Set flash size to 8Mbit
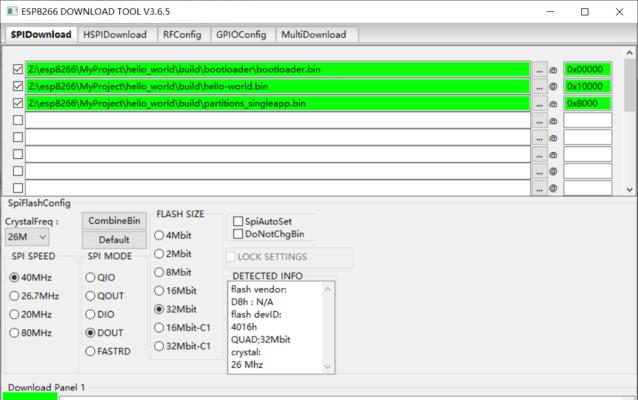 (x=159, y=272)
